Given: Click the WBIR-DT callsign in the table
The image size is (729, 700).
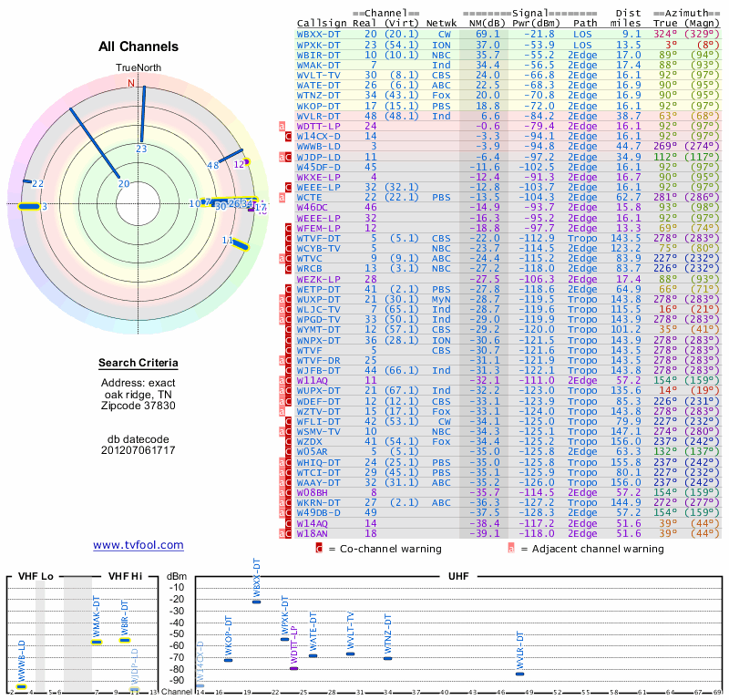Looking at the screenshot, I should tap(318, 55).
